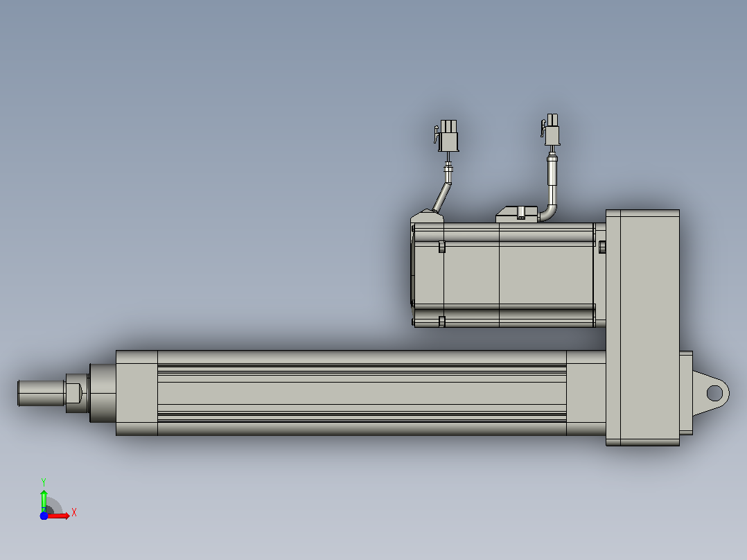This screenshot has height=560, width=747.
Task: Select the piston rod tip at the actuator front
Action: tap(42, 393)
